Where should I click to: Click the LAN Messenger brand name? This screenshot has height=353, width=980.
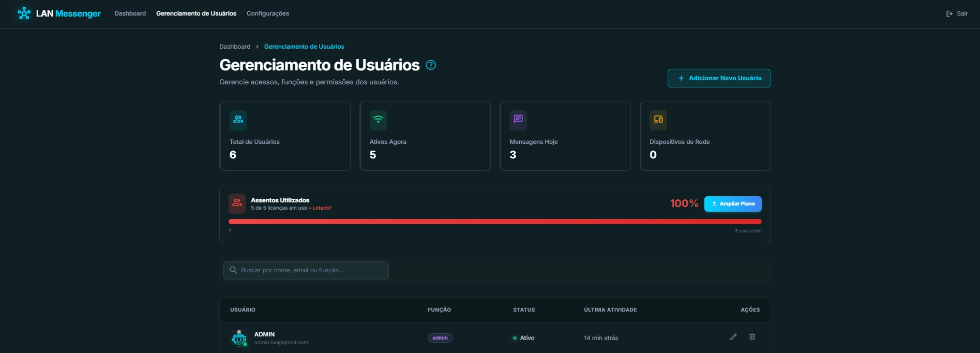click(68, 13)
